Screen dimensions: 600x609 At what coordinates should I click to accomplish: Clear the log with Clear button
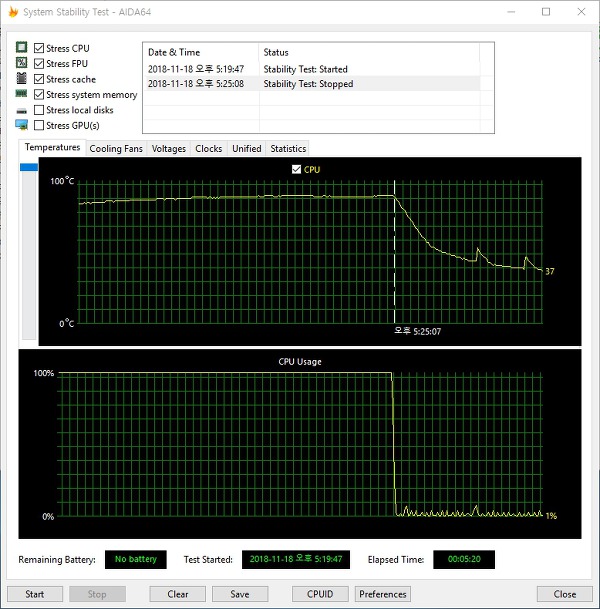[177, 594]
